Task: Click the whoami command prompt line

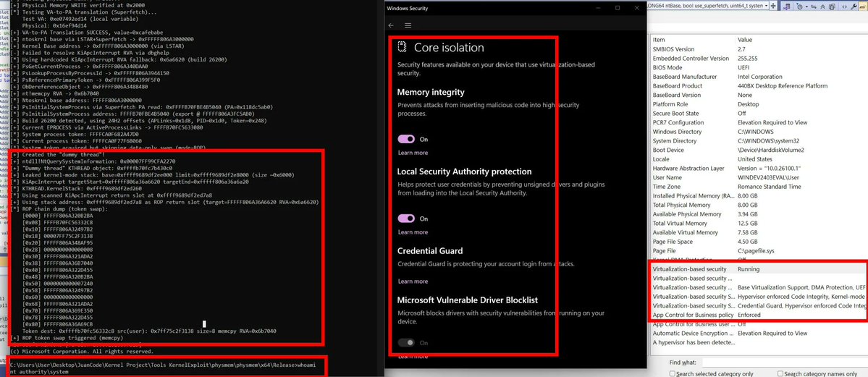Action: coord(164,365)
